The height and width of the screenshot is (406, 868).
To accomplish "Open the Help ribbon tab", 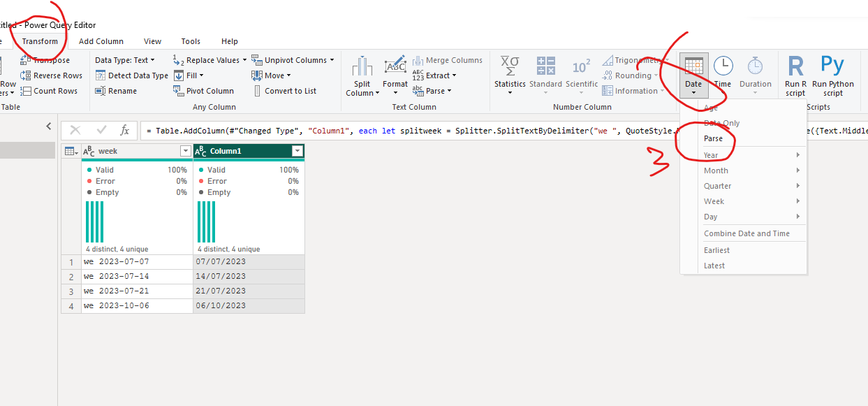I will pos(230,41).
